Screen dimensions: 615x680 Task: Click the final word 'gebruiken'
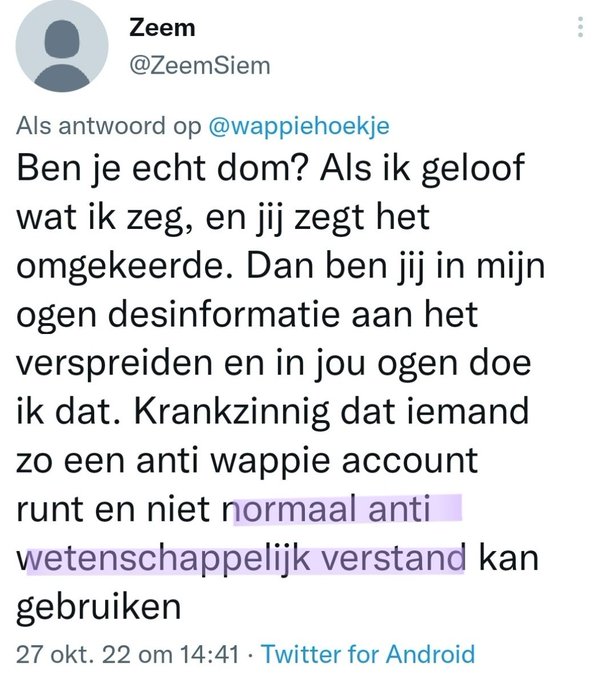pos(98,608)
